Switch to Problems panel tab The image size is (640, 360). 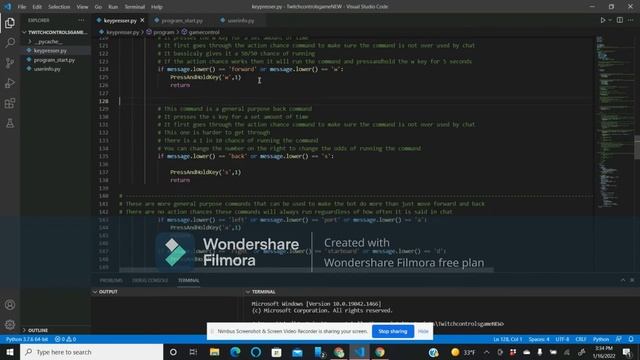[111, 280]
